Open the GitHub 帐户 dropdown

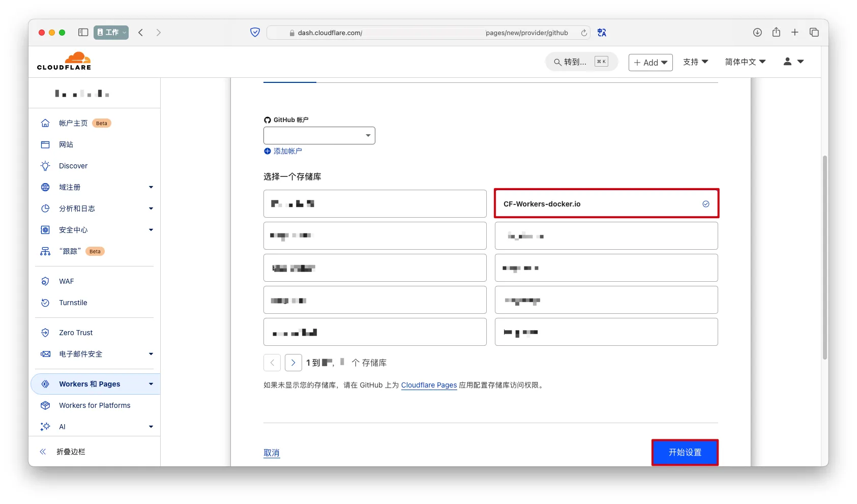[x=319, y=135]
